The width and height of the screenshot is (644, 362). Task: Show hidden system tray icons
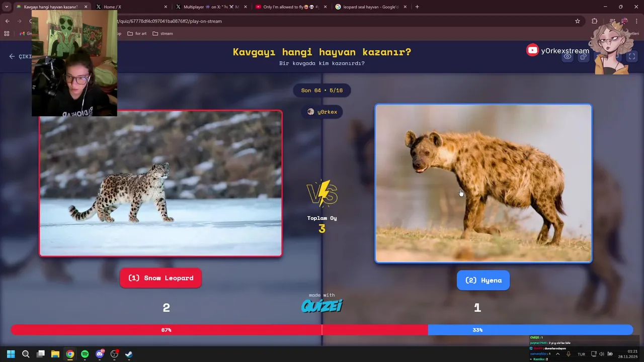tap(557, 354)
